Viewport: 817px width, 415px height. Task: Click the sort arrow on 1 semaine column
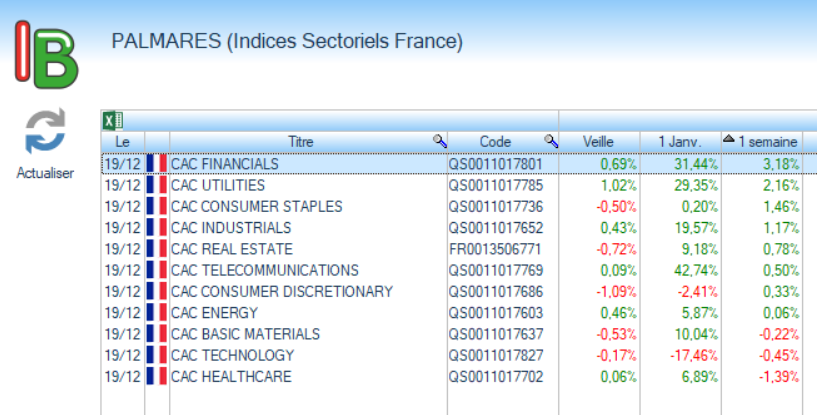pos(728,141)
